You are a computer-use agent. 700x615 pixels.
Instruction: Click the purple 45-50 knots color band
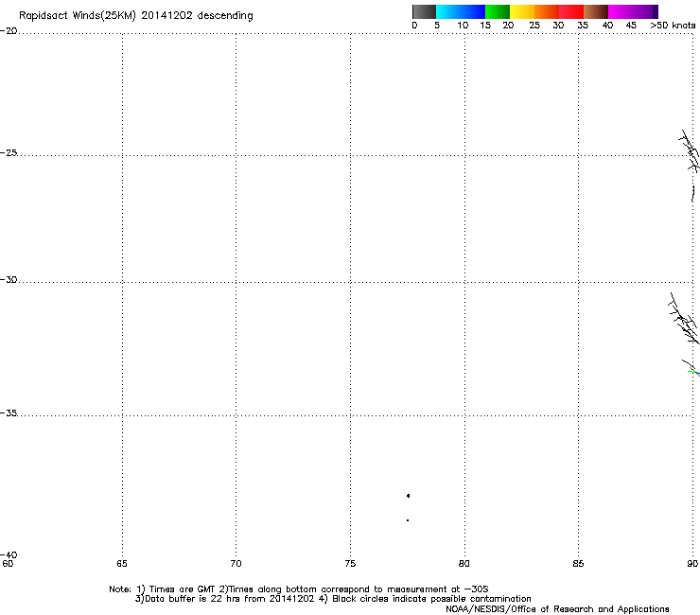coord(645,11)
